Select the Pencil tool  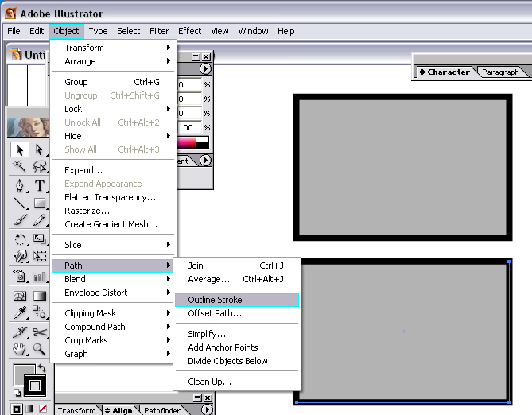[x=40, y=219]
